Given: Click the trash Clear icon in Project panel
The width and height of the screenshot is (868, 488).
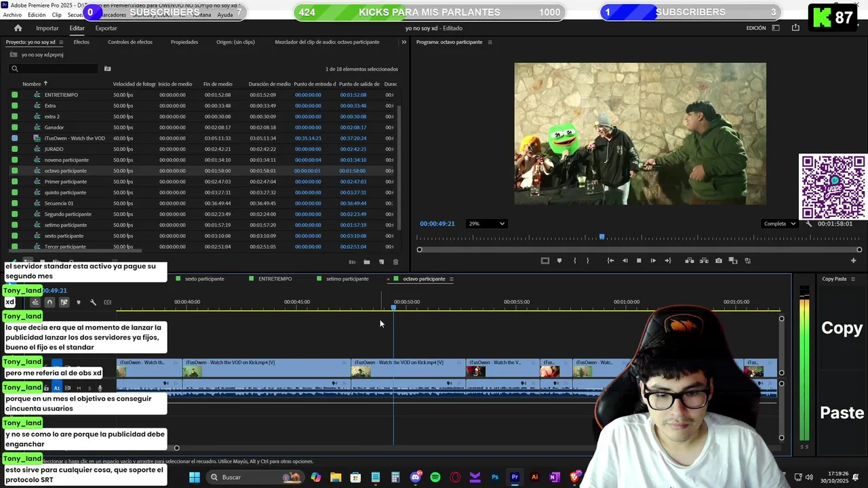Looking at the screenshot, I should (396, 262).
